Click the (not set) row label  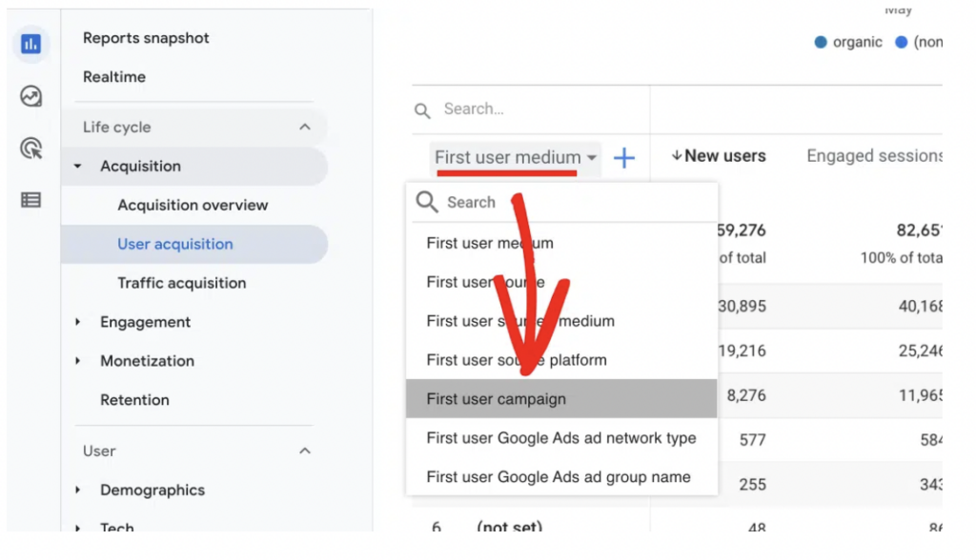tap(509, 527)
